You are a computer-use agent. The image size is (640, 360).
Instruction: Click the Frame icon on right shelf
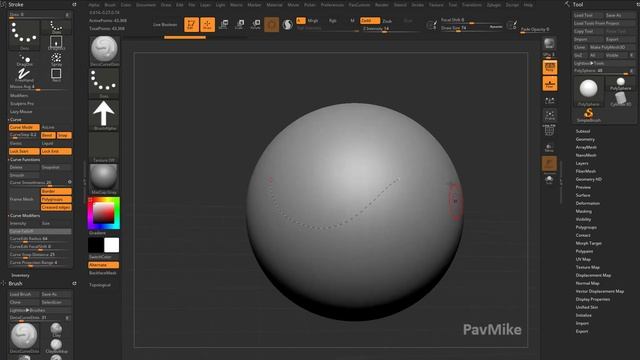click(550, 116)
